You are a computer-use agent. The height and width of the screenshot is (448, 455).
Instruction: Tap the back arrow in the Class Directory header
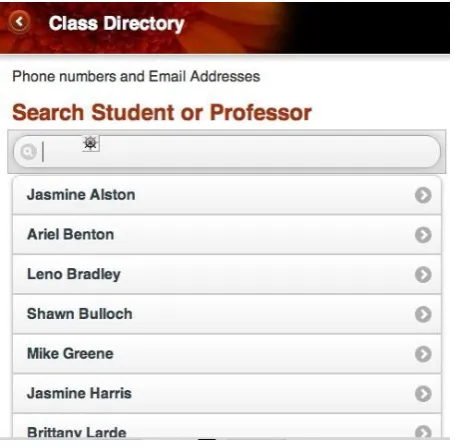[19, 22]
